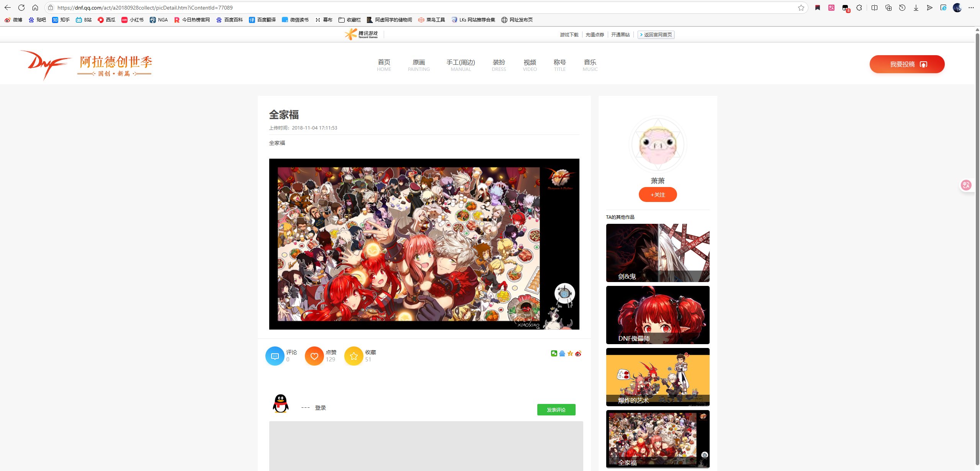
Task: Open the red bookmark extension icon
Action: coord(818,8)
